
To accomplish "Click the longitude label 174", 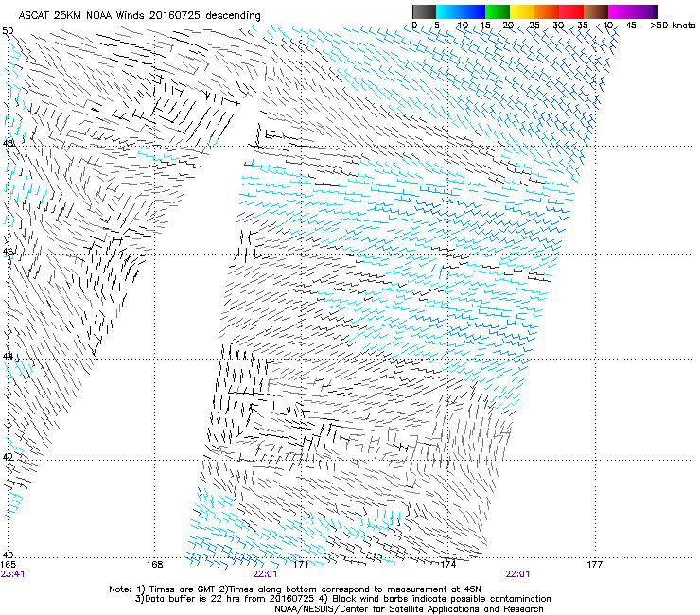I will [x=447, y=565].
